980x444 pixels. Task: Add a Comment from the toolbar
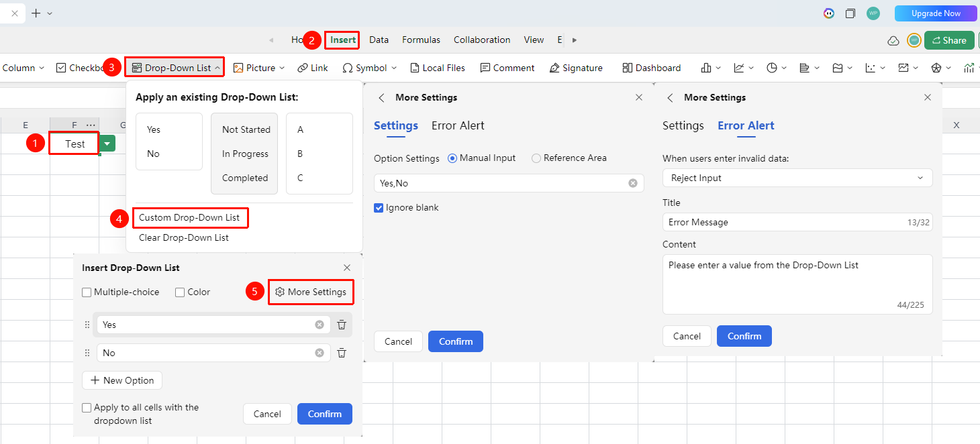(507, 68)
